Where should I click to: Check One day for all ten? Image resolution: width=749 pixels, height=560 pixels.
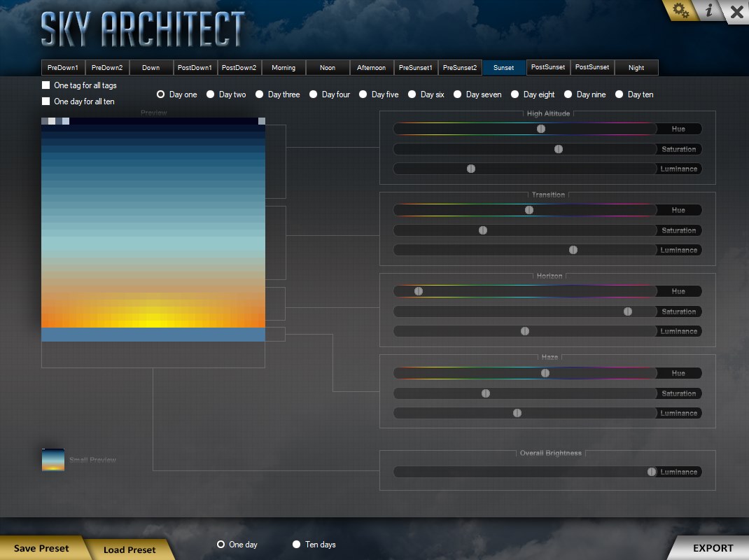46,101
